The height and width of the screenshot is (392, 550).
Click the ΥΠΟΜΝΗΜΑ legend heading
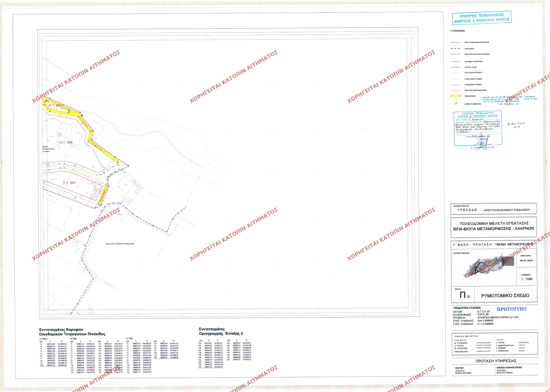458,31
